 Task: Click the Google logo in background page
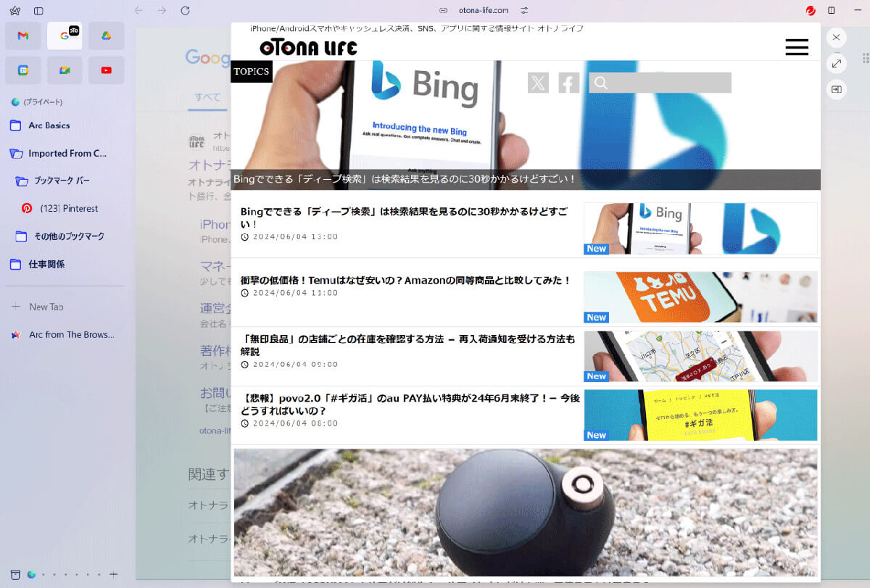click(208, 57)
